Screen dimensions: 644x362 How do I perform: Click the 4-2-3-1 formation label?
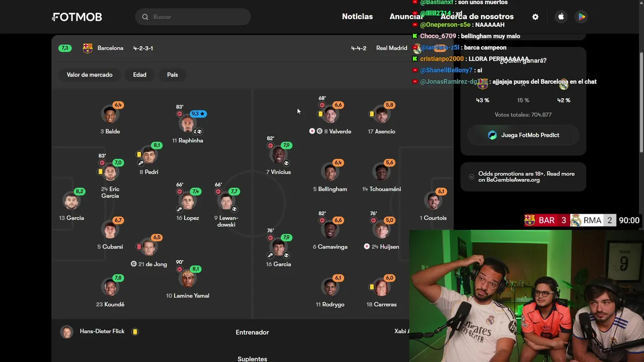(143, 48)
